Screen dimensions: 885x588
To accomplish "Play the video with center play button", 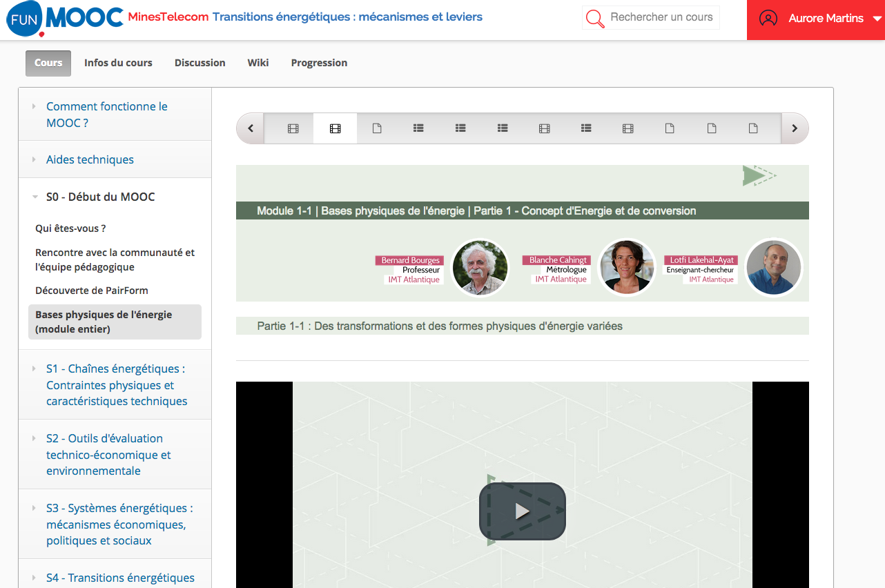I will pos(523,511).
